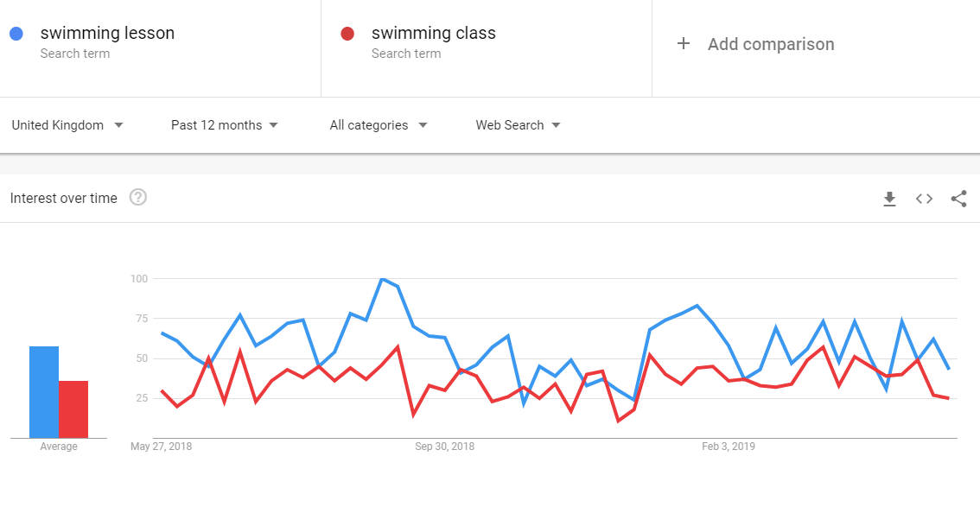Open the United Kingdom region dropdown

67,125
